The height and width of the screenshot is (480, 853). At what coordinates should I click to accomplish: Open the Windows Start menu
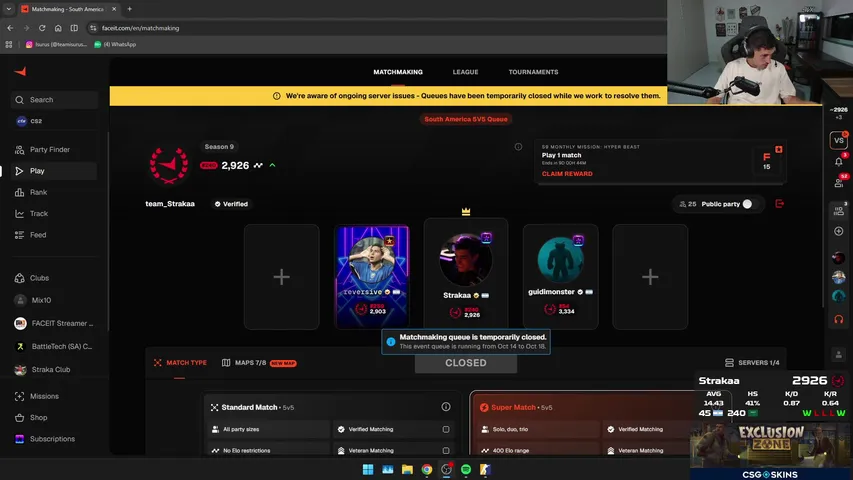[368, 469]
